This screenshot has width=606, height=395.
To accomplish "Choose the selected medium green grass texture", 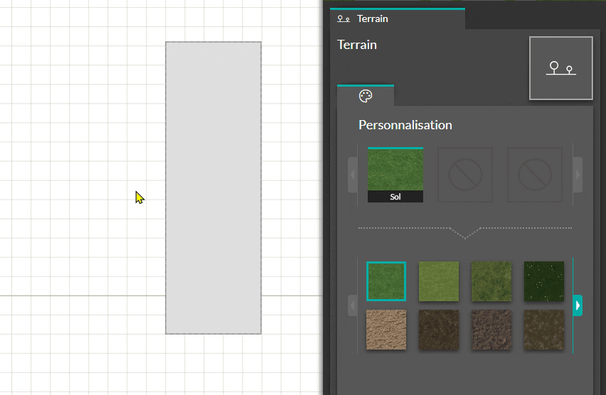I will [386, 281].
